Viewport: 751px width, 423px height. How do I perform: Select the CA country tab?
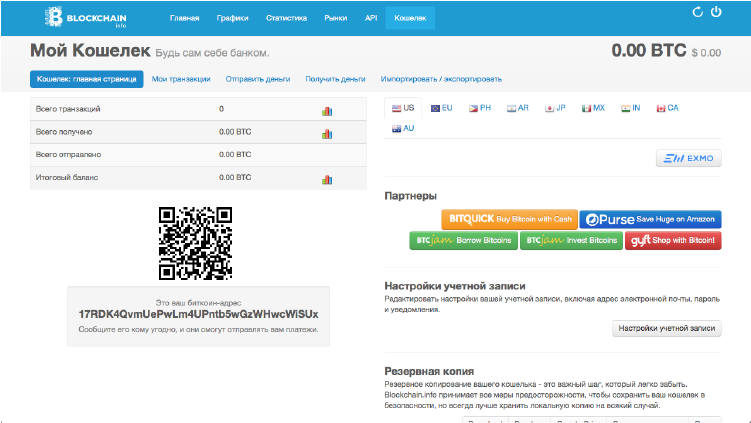pos(667,108)
